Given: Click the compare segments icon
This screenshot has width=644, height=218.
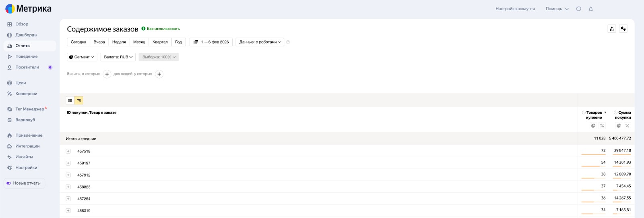Looking at the screenshot, I should pos(623,29).
